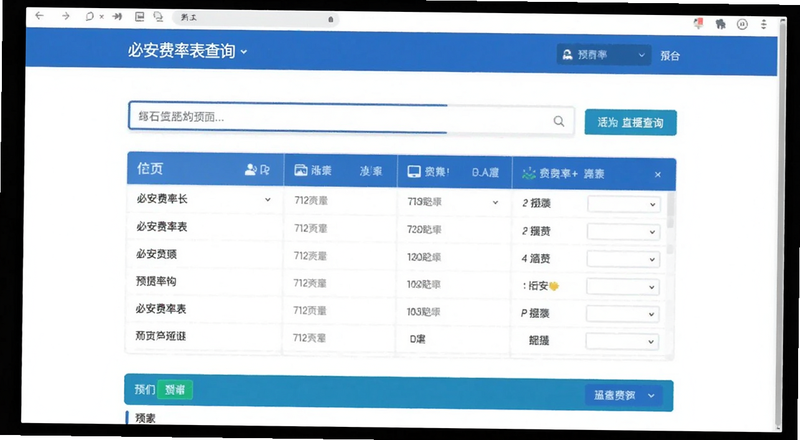Screen dimensions: 800x440
Task: Click the user icon in 位页 column header
Action: [251, 169]
